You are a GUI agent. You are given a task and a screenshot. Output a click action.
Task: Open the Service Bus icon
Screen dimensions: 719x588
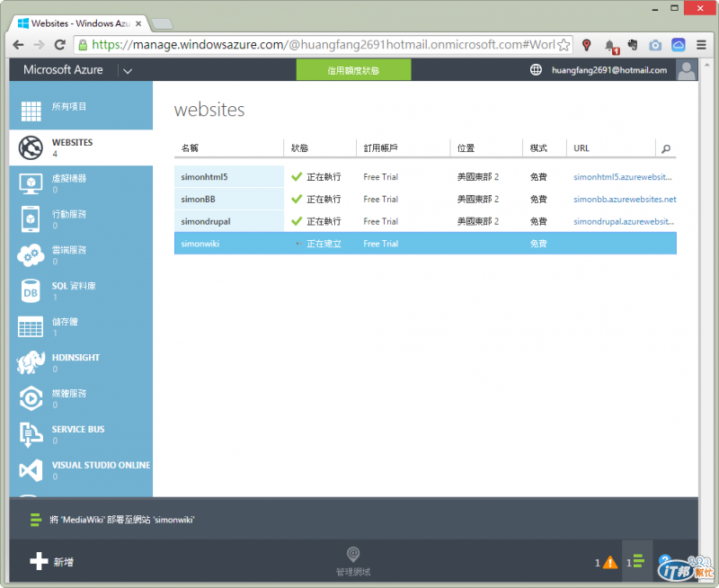coord(31,434)
